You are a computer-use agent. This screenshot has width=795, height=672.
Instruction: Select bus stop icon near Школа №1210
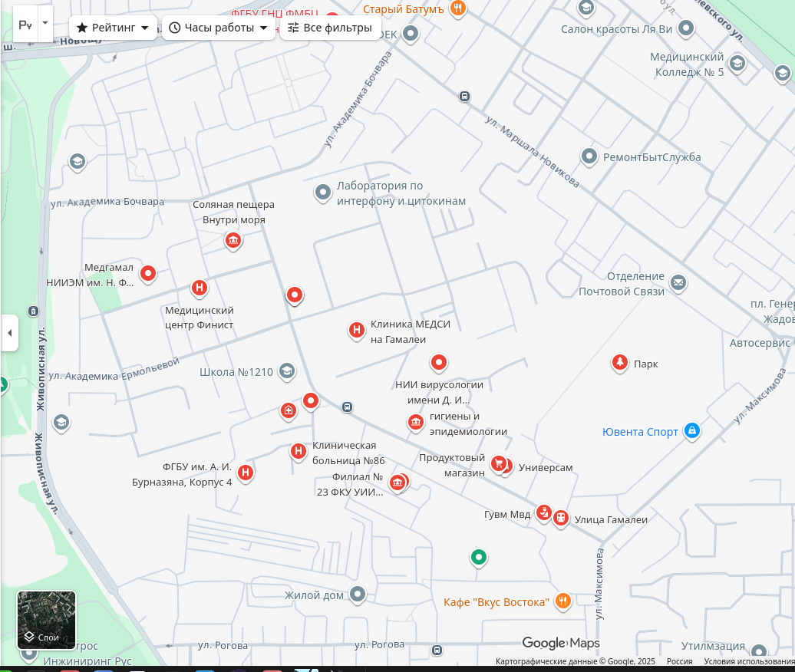click(x=347, y=407)
